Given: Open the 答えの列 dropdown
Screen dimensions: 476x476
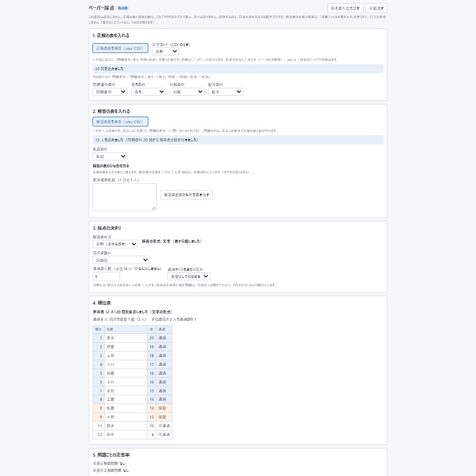Looking at the screenshot, I should coord(148,92).
